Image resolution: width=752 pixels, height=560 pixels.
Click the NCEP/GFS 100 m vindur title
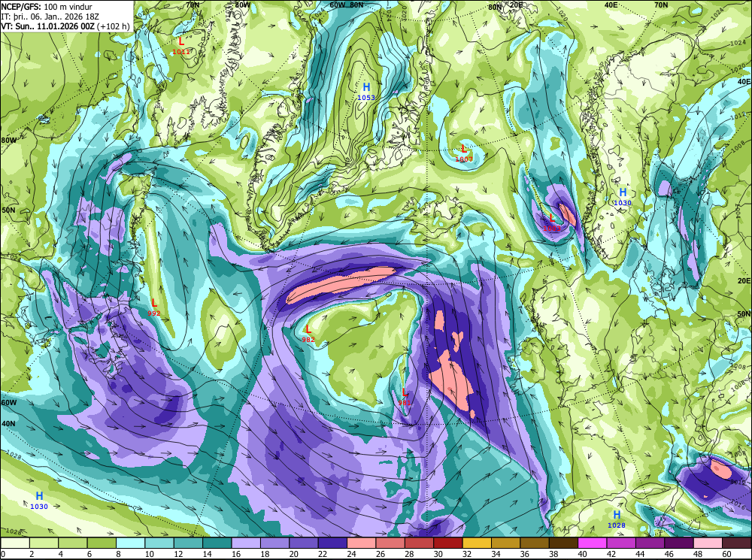pos(47,7)
